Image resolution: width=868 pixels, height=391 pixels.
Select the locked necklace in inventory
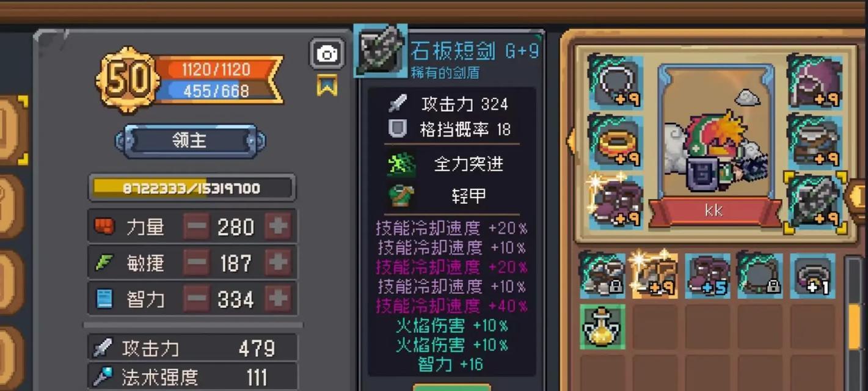coord(760,276)
